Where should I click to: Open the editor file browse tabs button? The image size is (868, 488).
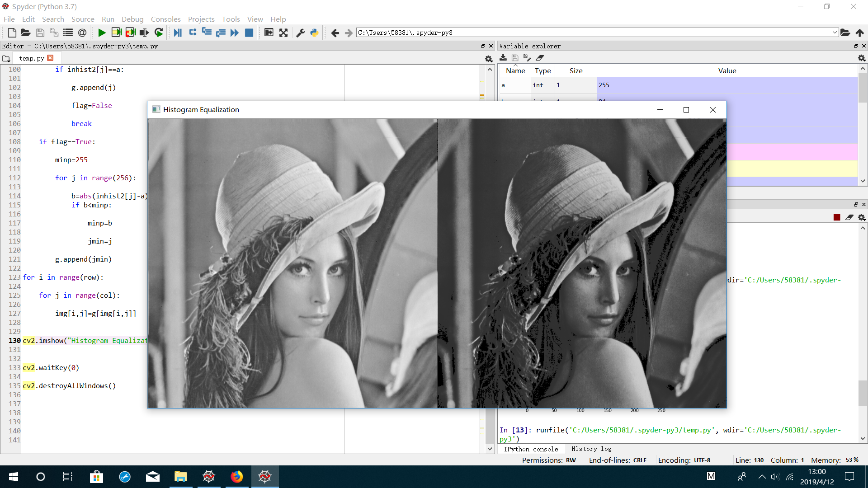point(6,59)
